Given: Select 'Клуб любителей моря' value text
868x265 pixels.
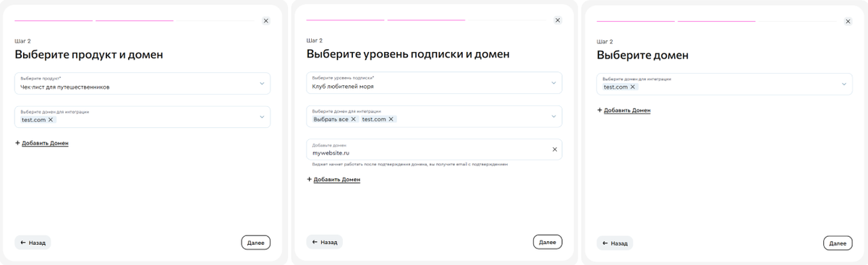Looking at the screenshot, I should (x=343, y=86).
